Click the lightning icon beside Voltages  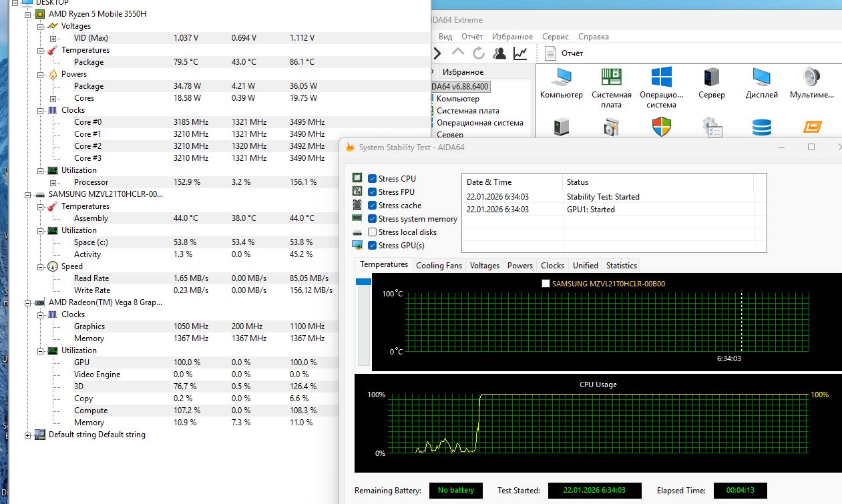[53, 26]
